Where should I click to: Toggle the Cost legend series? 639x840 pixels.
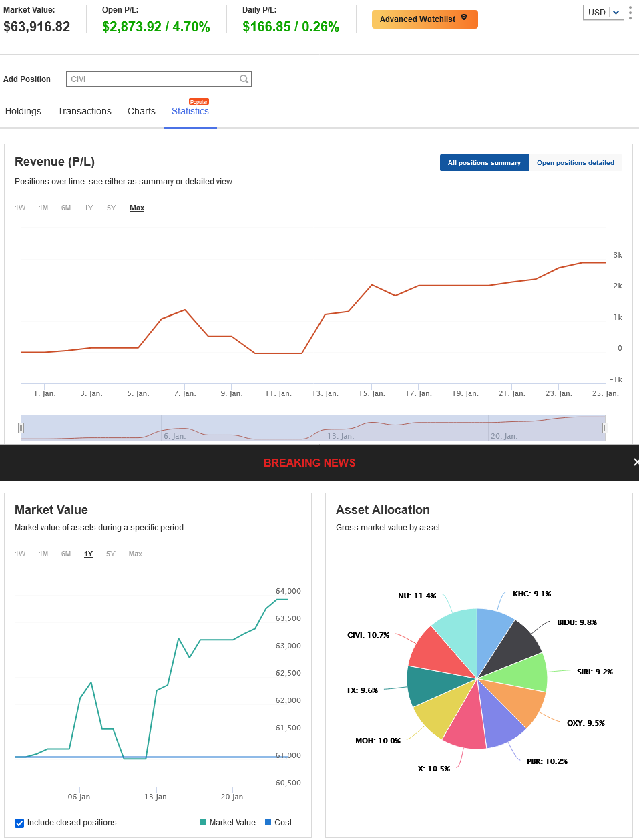[278, 823]
